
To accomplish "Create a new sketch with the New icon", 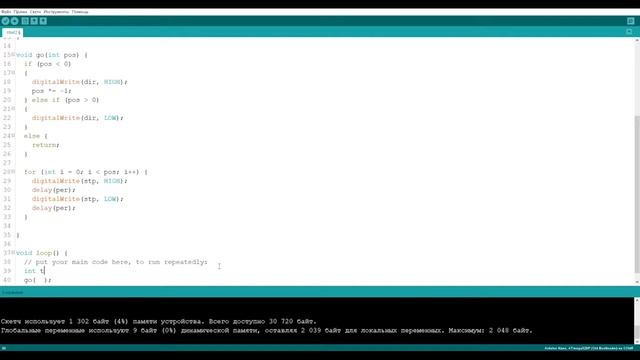I will [25, 21].
